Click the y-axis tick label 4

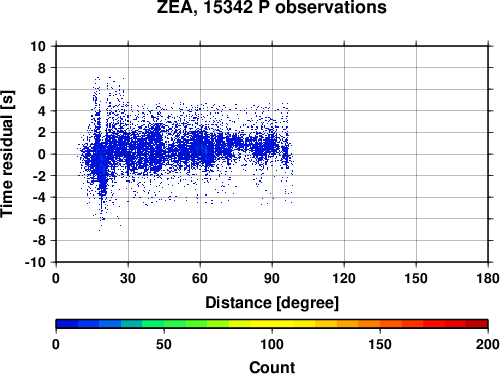[42, 111]
